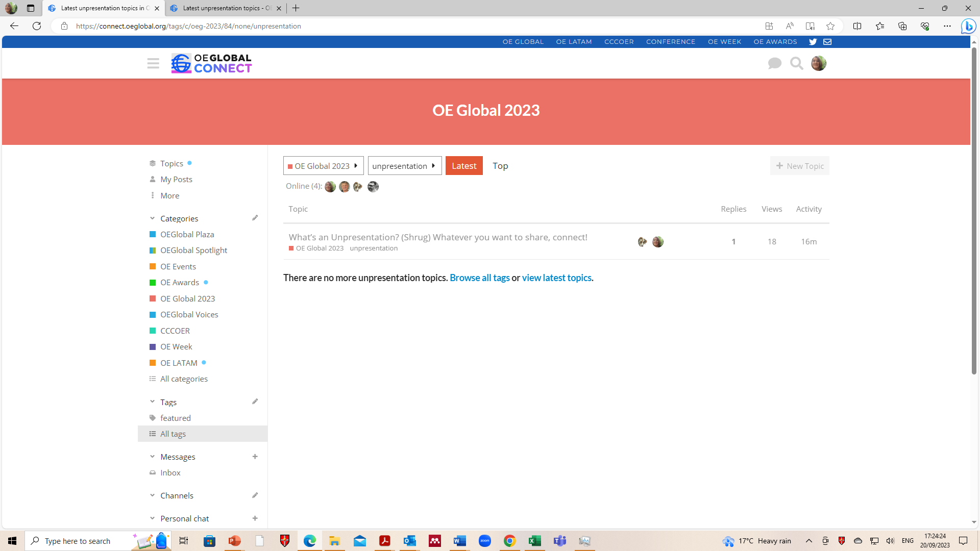Screen dimensions: 980x551
Task: Sort topic list by Activity column
Action: (809, 209)
